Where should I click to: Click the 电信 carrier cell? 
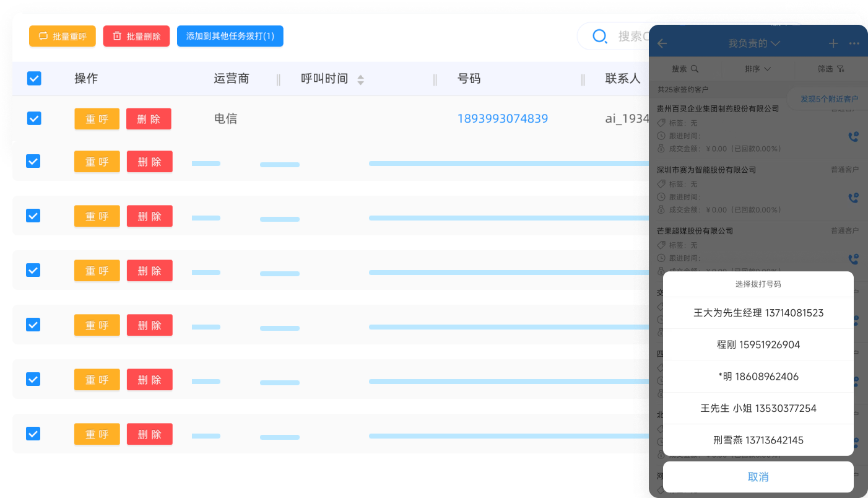pyautogui.click(x=225, y=118)
